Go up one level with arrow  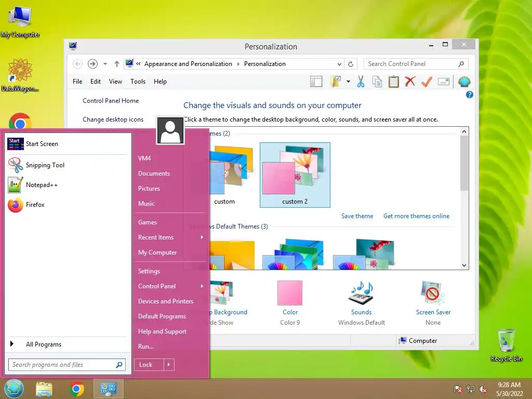pos(117,64)
